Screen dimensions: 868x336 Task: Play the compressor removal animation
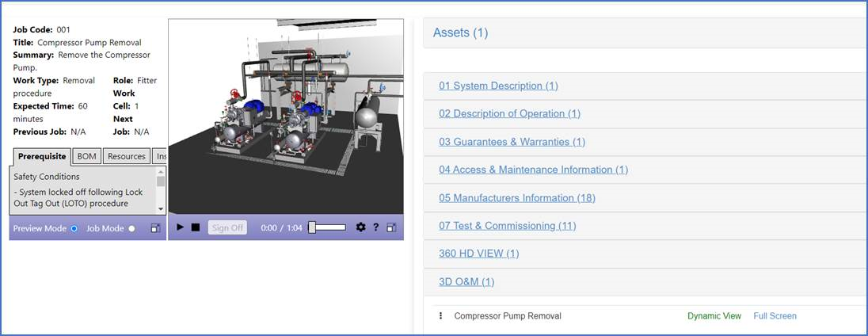click(180, 227)
